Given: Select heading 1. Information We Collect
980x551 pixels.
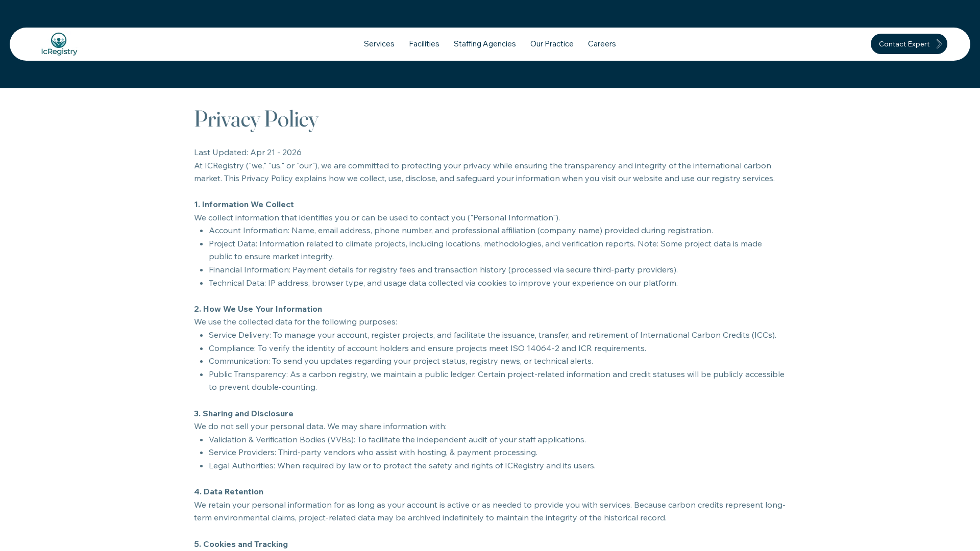Looking at the screenshot, I should pyautogui.click(x=244, y=205).
